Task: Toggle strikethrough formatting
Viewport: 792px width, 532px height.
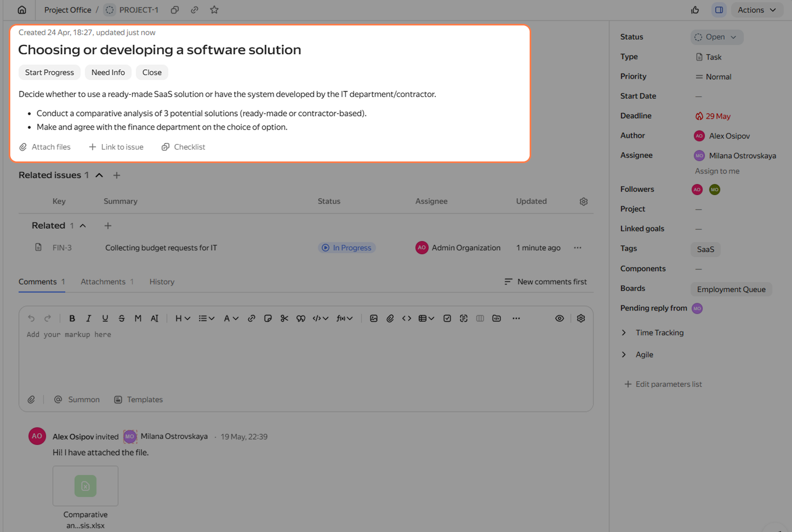Action: pyautogui.click(x=121, y=319)
